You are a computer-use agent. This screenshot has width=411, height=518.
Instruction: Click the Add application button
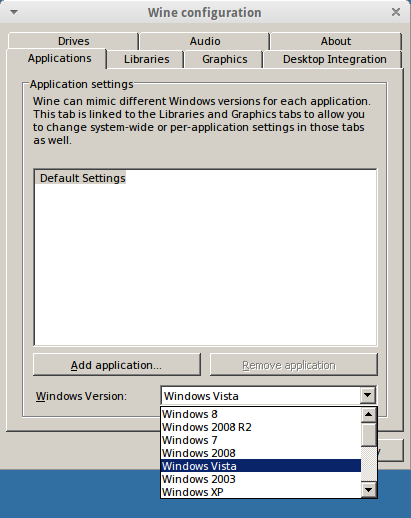[x=117, y=365]
